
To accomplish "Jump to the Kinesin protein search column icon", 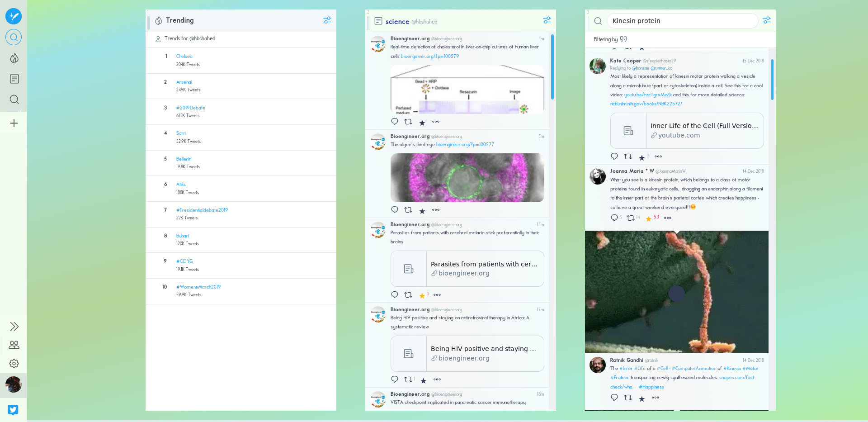I will pyautogui.click(x=14, y=100).
